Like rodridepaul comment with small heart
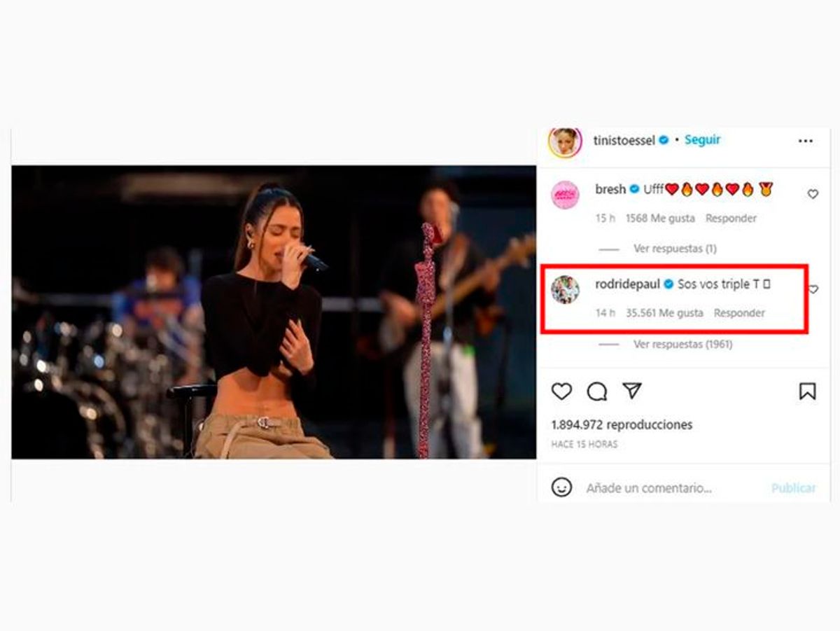Image resolution: width=840 pixels, height=631 pixels. click(813, 289)
